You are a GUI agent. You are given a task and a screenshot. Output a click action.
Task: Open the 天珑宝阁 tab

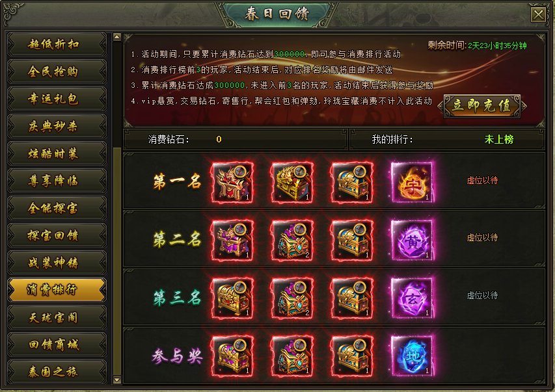[x=57, y=318]
